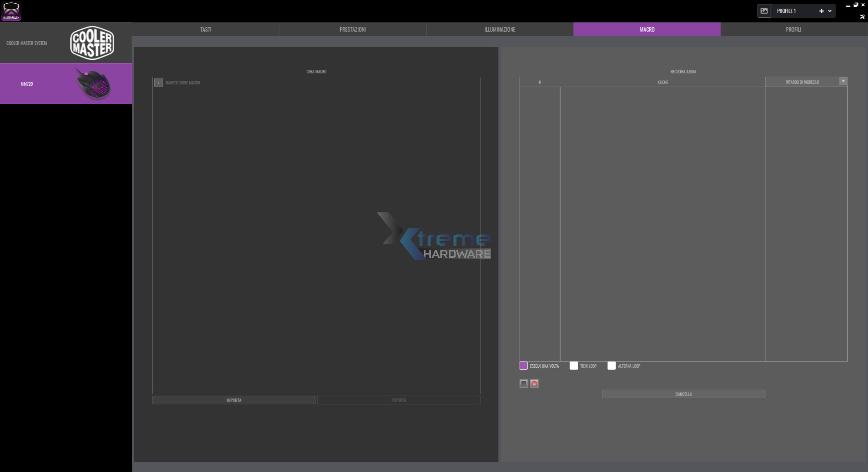The image size is (868, 472).
Task: Start recording with the red record button
Action: point(534,384)
